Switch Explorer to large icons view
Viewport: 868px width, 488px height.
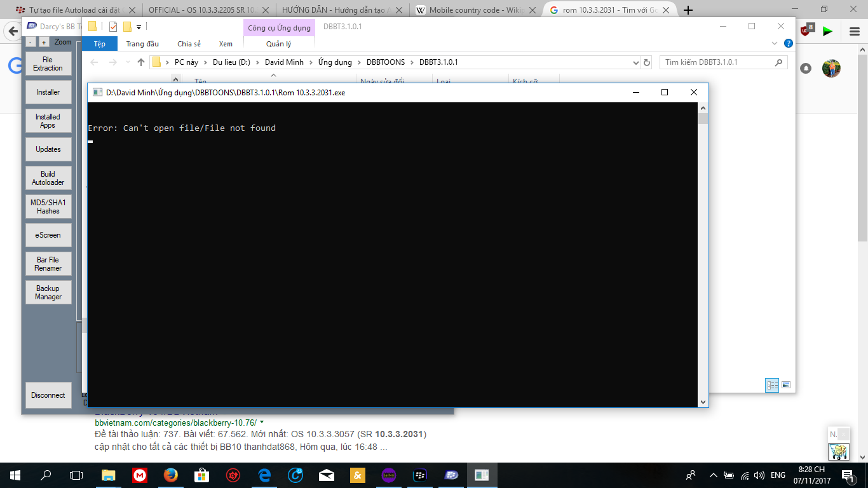pos(786,385)
